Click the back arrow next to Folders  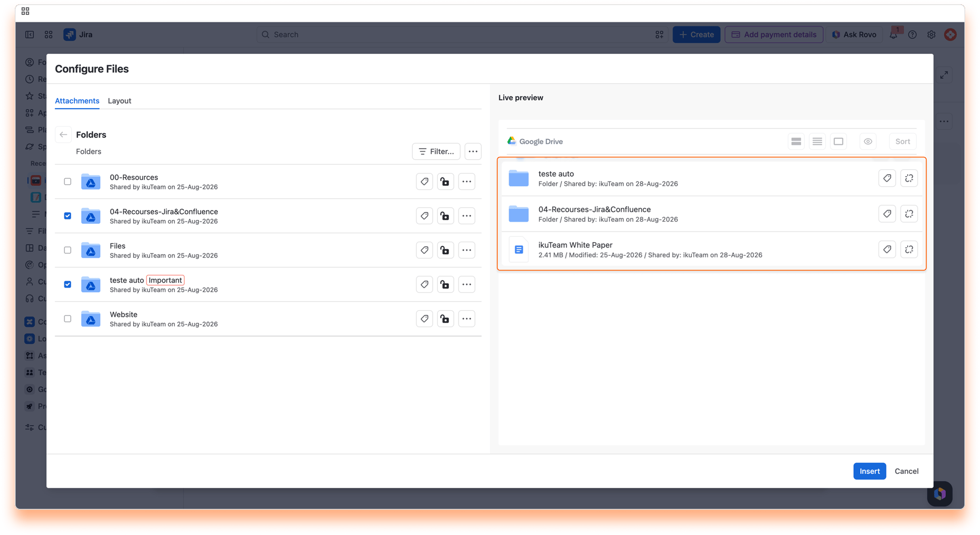pos(63,135)
